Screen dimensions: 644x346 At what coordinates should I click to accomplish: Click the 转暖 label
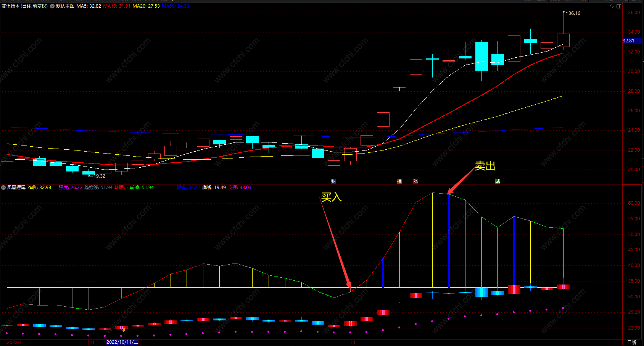(x=119, y=188)
